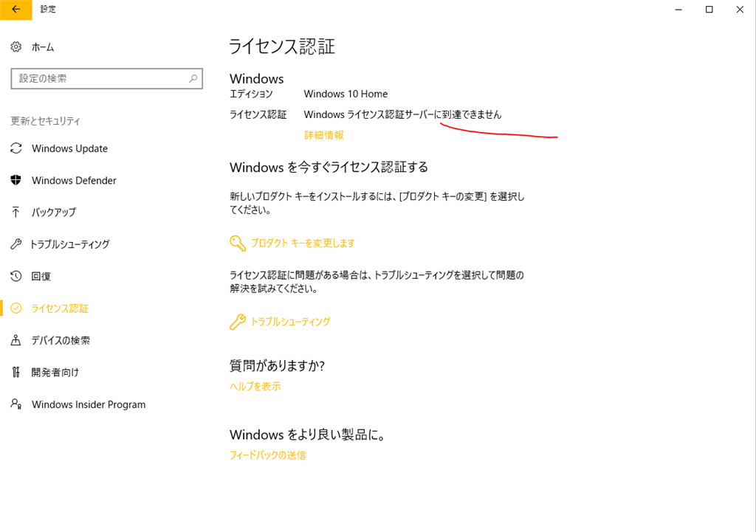Click the sidebar トラブルシューティング wrench icon
The width and height of the screenshot is (756, 532).
16,244
